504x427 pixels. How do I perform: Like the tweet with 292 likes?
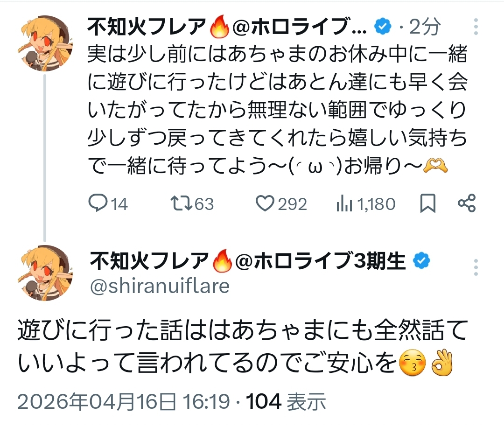click(x=266, y=203)
